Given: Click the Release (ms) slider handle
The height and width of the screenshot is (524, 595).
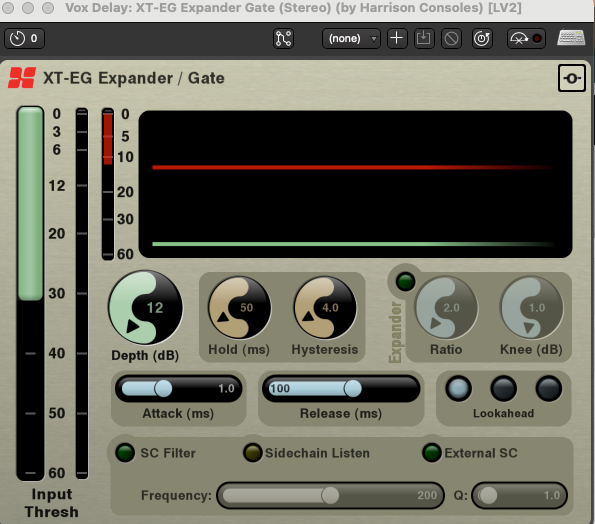Looking at the screenshot, I should (x=353, y=389).
